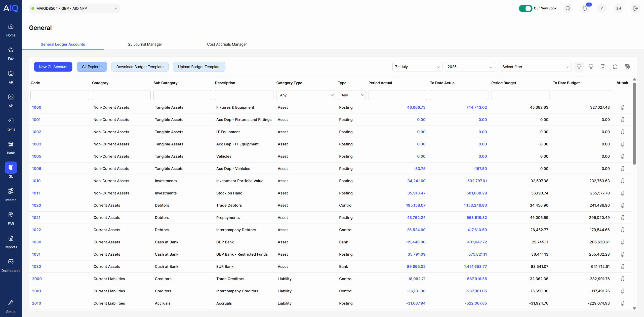Image resolution: width=644 pixels, height=317 pixels.
Task: Open the column chooser grid icon
Action: click(x=627, y=67)
